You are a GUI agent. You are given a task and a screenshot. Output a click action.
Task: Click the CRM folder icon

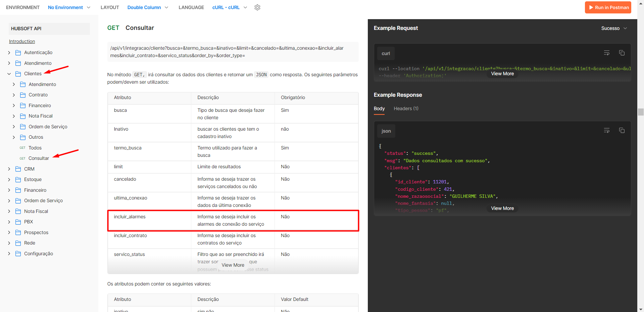(x=18, y=169)
